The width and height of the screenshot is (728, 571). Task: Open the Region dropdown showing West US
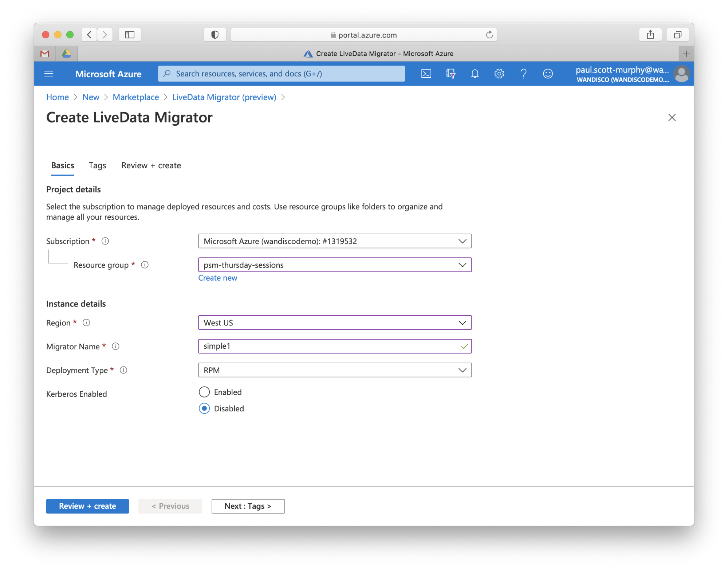pyautogui.click(x=335, y=323)
